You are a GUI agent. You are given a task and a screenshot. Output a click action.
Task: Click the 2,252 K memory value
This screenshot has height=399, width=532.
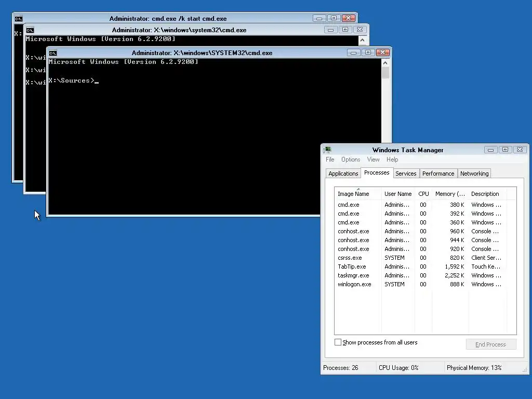(x=454, y=275)
